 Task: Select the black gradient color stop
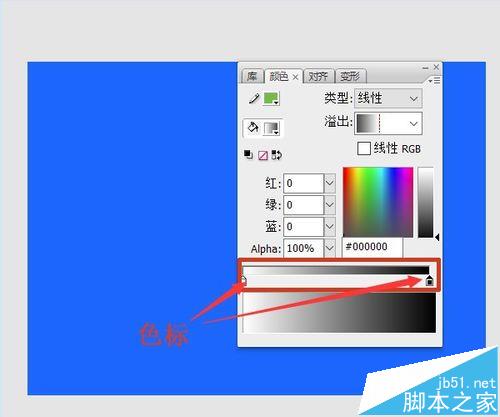tap(429, 280)
